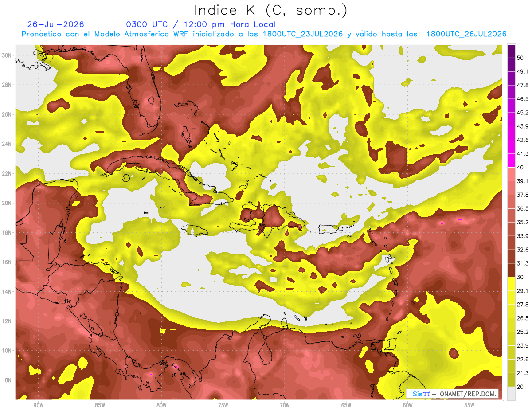
Task: Click the colorbar value 27.8
Action: [523, 304]
